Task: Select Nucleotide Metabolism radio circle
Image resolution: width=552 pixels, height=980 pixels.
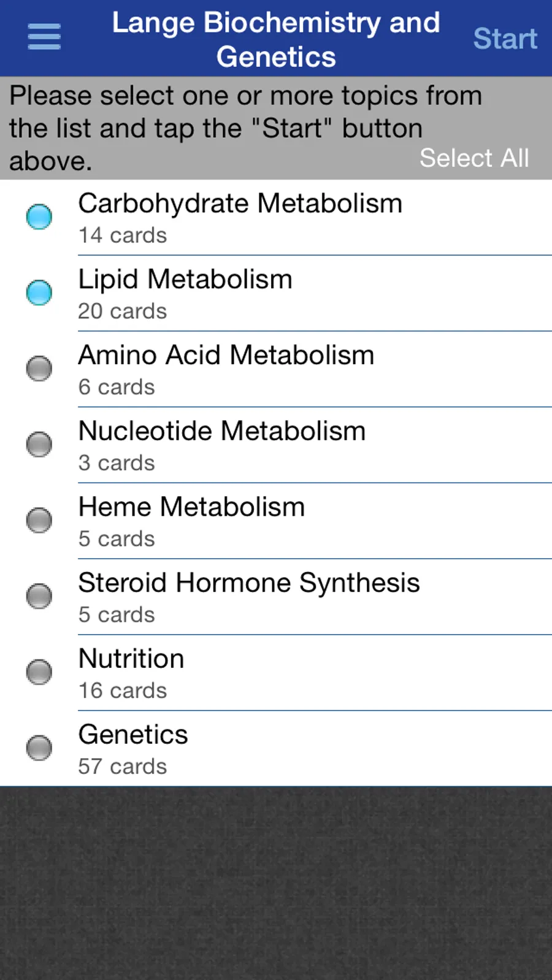Action: 39,445
